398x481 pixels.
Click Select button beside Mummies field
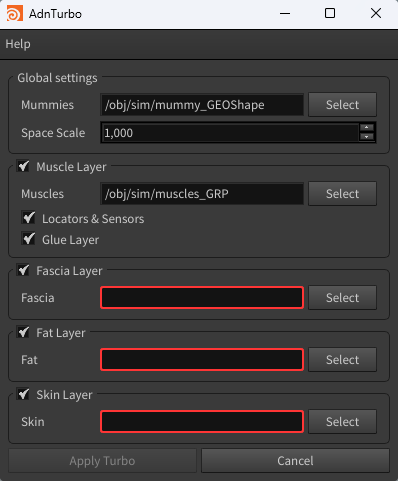pos(342,105)
